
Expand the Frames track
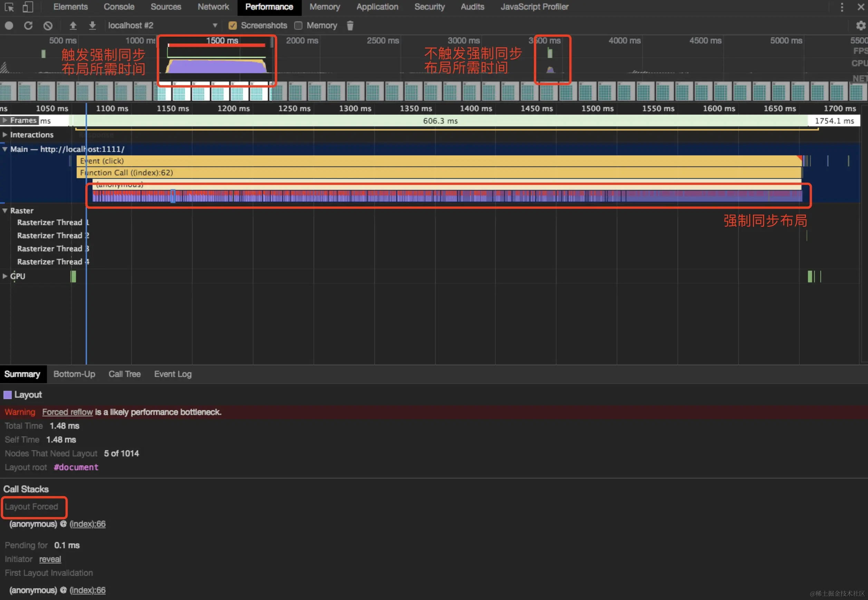(x=5, y=120)
